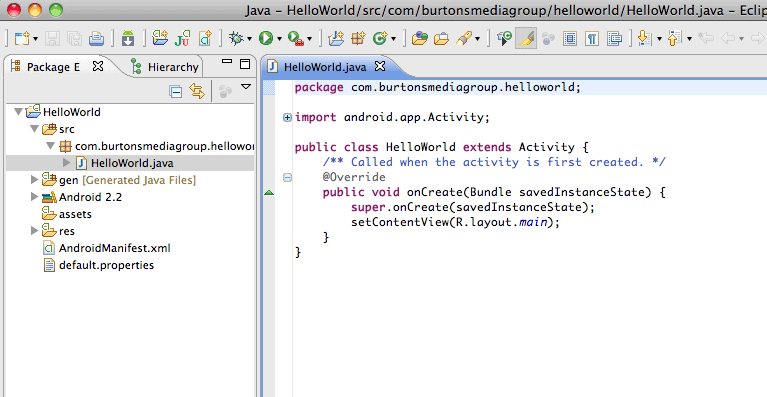Click the Next Annotation arrow icon
Screen dimensions: 767x397
point(645,38)
